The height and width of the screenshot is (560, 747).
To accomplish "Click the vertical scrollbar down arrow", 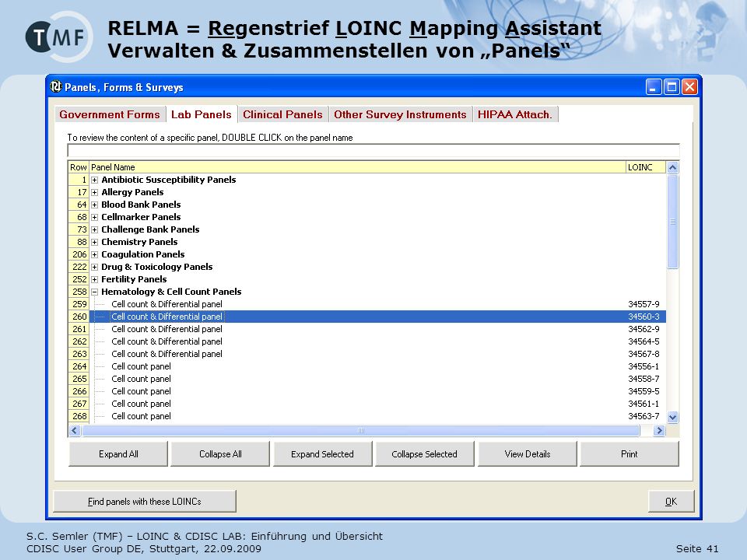I will [x=672, y=417].
